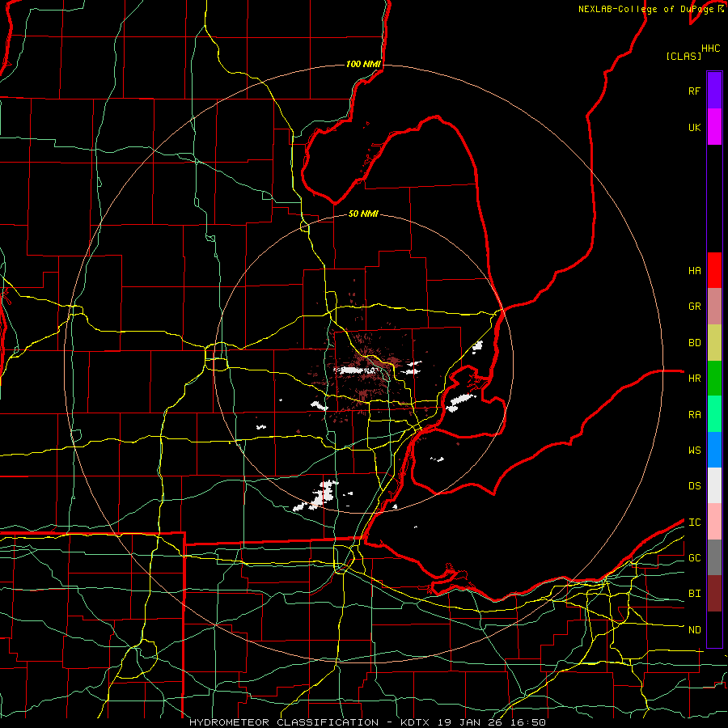The height and width of the screenshot is (728, 728).
Task: Click the ND black legend swatch
Action: pos(714,629)
